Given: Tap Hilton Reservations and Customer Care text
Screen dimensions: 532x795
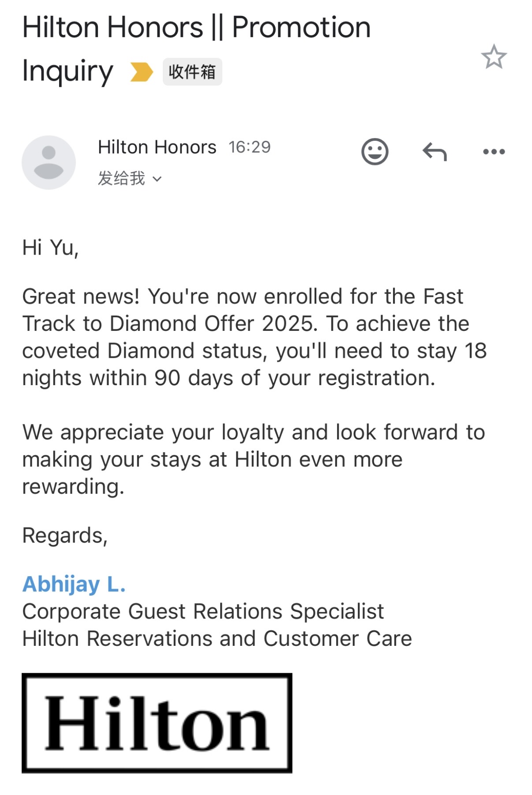Looking at the screenshot, I should point(217,639).
